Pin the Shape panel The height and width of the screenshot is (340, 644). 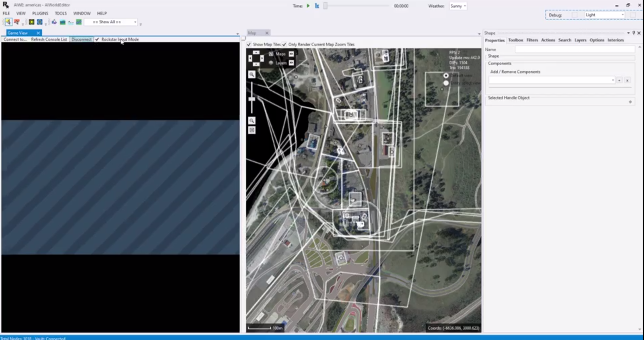pyautogui.click(x=634, y=33)
